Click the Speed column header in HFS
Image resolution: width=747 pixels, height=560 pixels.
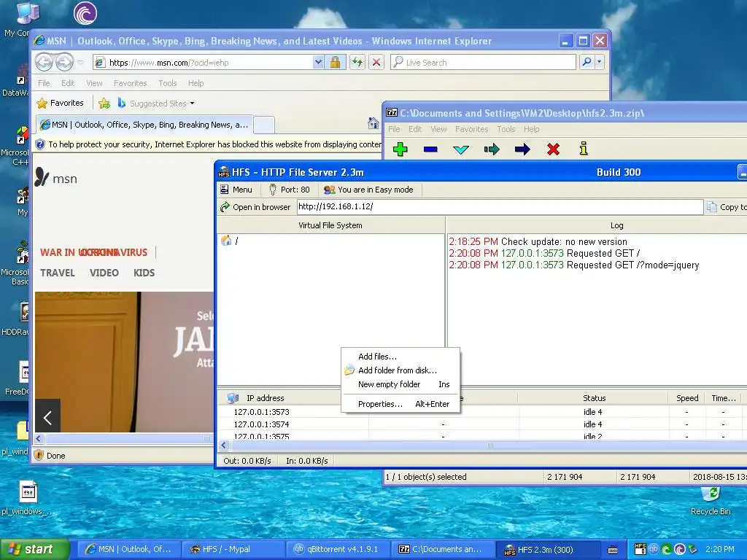pos(687,398)
